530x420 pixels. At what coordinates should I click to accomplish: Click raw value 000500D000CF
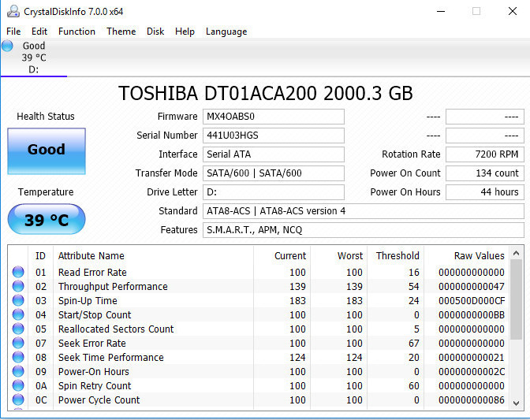(472, 300)
